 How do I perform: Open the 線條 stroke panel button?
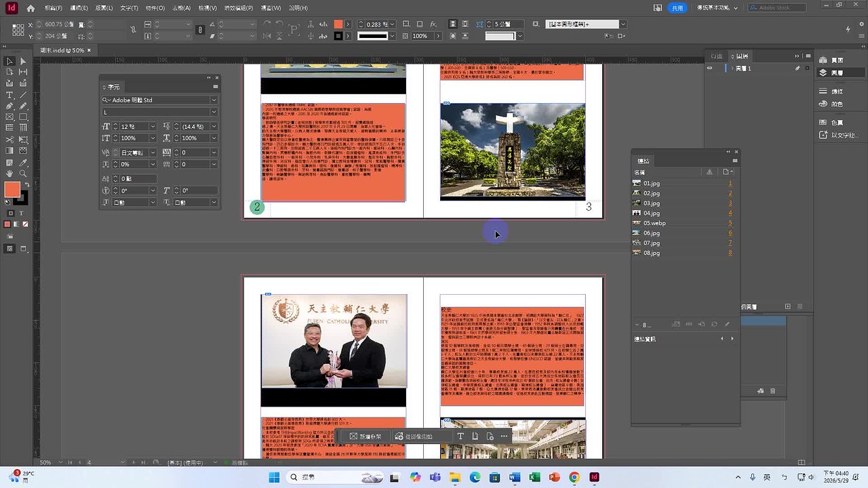pyautogui.click(x=831, y=91)
